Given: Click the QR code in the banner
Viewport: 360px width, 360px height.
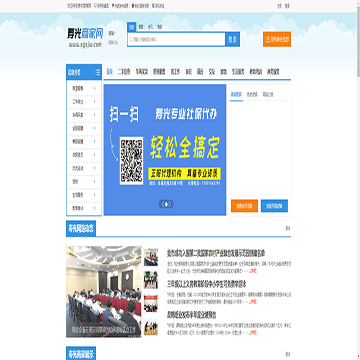Looking at the screenshot, I should point(131,161).
